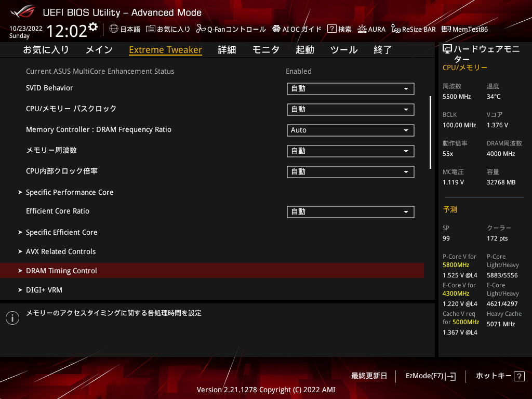Viewport: 532px width, 399px height.
Task: Expand Specific Efficient Core submenu
Action: (x=61, y=232)
